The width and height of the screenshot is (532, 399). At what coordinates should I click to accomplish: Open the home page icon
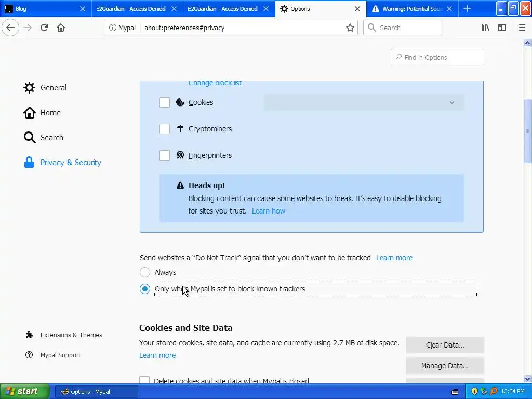61,28
